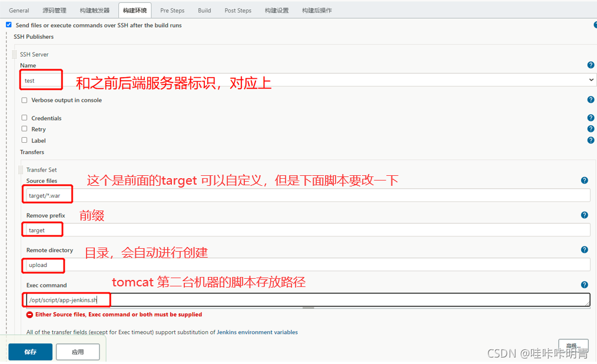The width and height of the screenshot is (597, 364).
Task: Click the Remote directory input field
Action: pos(309,265)
